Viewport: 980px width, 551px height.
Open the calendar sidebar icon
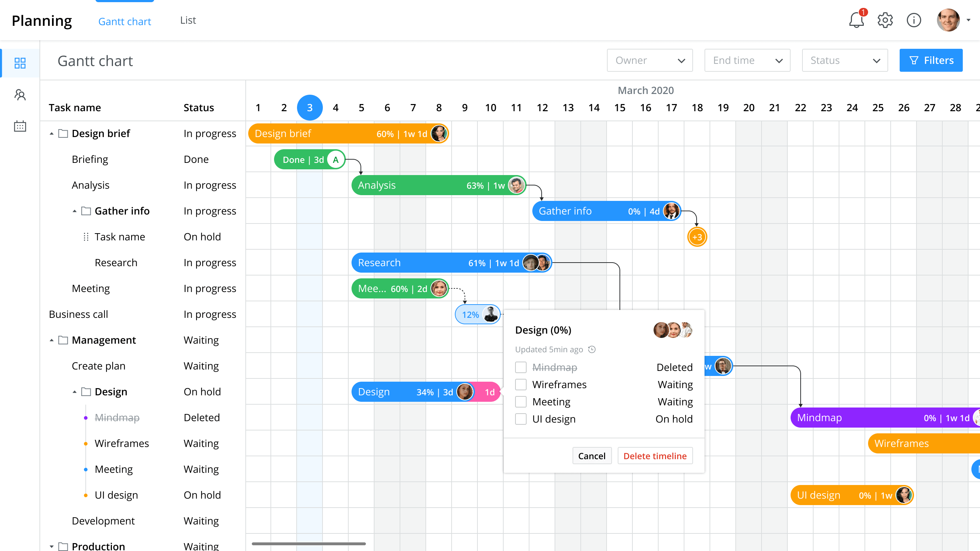coord(20,126)
